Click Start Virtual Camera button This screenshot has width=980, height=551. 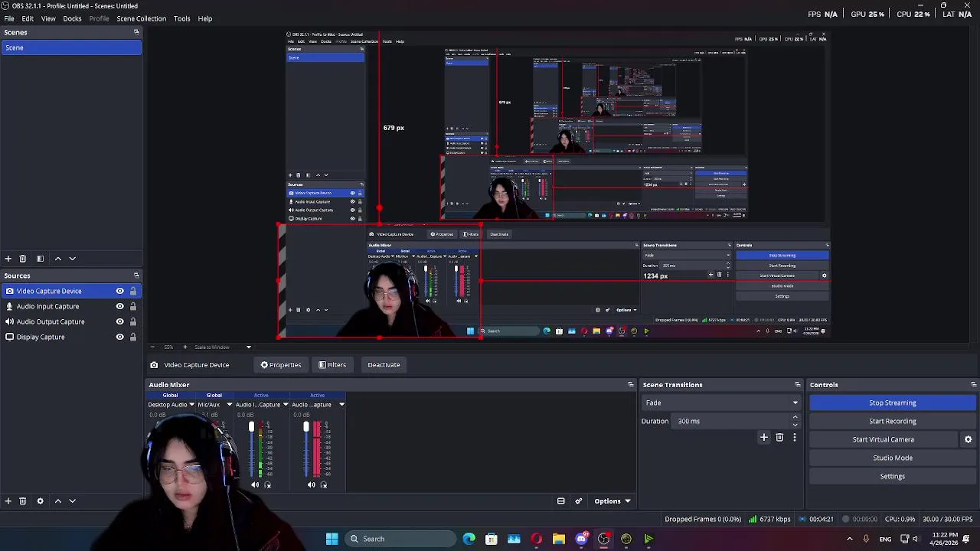click(884, 439)
